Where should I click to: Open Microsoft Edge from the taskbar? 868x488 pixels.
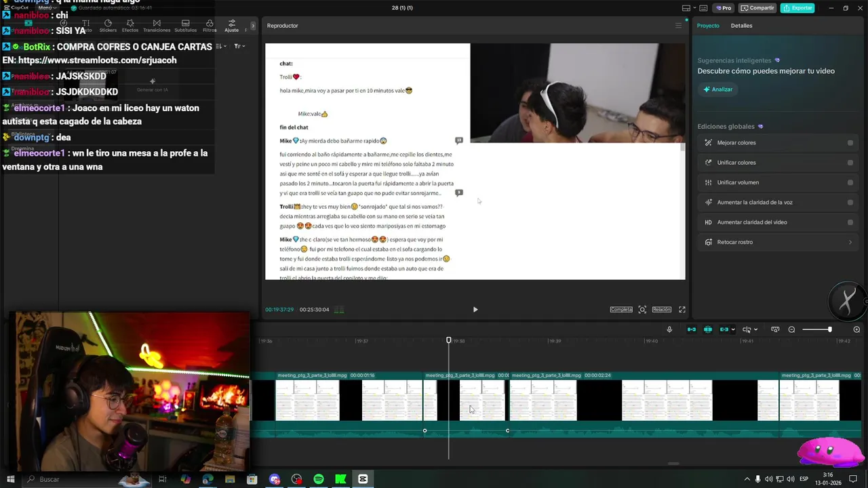(208, 479)
